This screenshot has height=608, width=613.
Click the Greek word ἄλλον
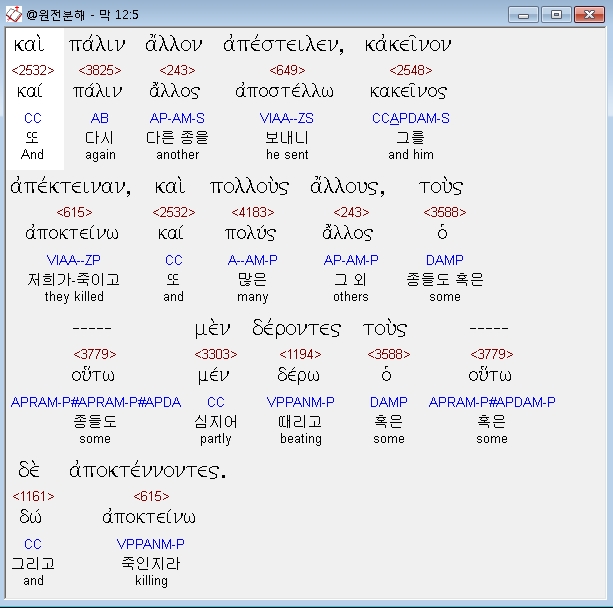point(174,45)
